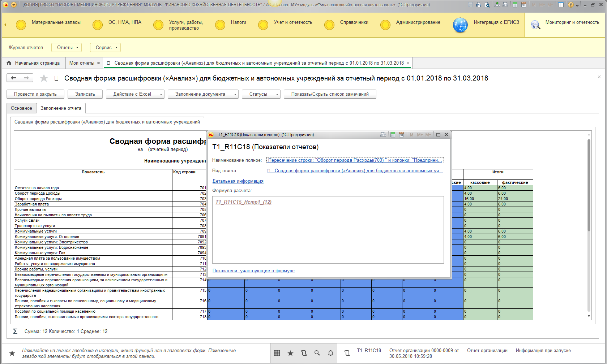The height and width of the screenshot is (364, 607).
Task: Select the Мои отчеты tab
Action: (82, 63)
